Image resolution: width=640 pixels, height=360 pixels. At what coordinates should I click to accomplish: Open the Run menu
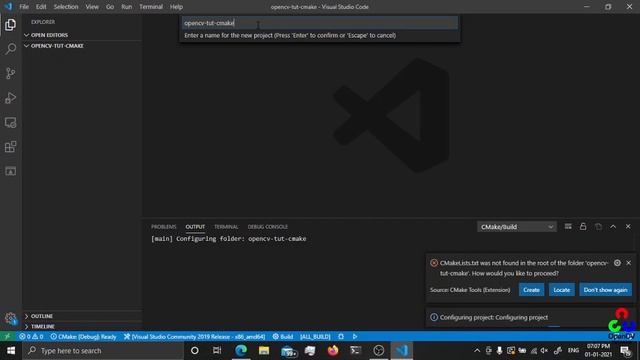click(127, 7)
